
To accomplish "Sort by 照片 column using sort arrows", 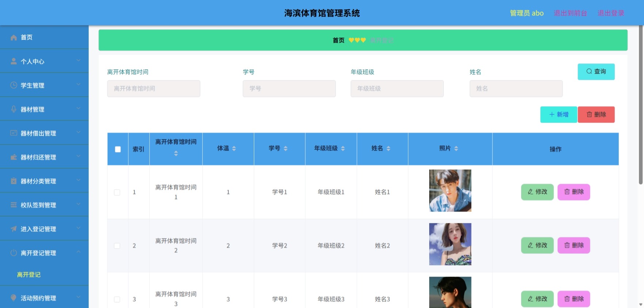I will [456, 149].
